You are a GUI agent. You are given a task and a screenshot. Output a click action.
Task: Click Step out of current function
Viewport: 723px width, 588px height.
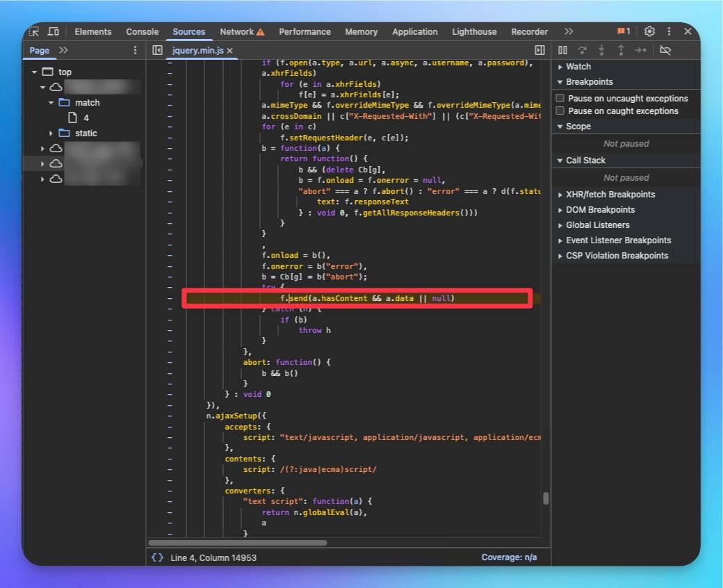[x=621, y=50]
